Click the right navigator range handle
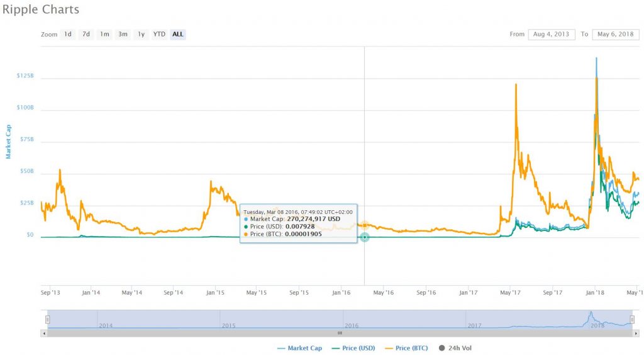The height and width of the screenshot is (355, 644). click(632, 319)
